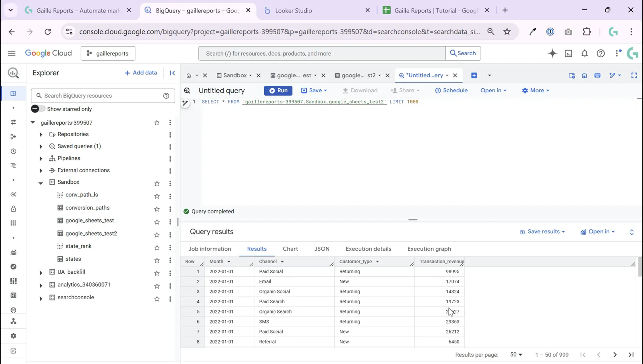
Task: Star the Sandbox dataset
Action: pyautogui.click(x=157, y=183)
